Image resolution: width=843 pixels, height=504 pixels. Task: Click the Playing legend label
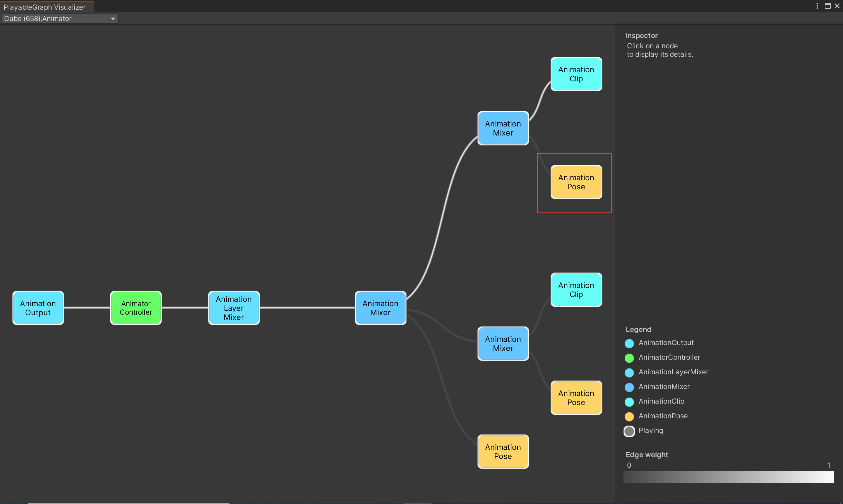(651, 431)
